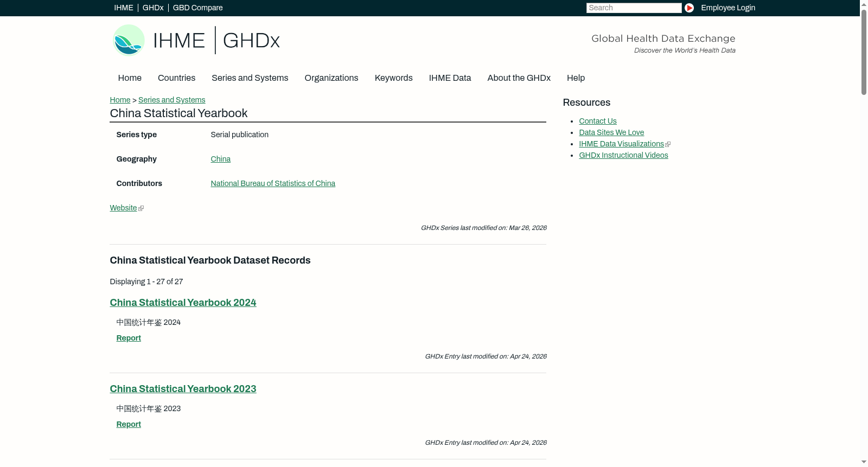Click the 'Geography' label
Image resolution: width=868 pixels, height=467 pixels.
tap(136, 159)
